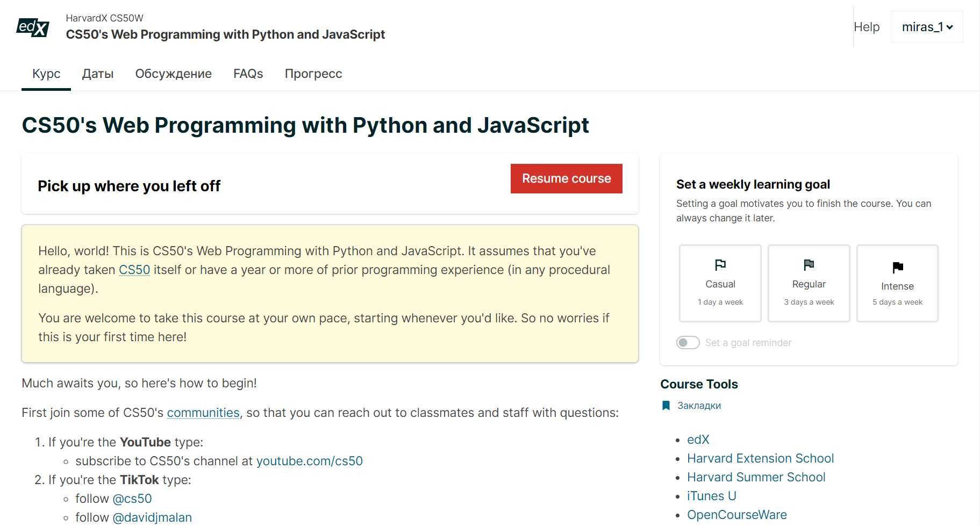This screenshot has height=526, width=980.
Task: Open the Help link
Action: [867, 27]
